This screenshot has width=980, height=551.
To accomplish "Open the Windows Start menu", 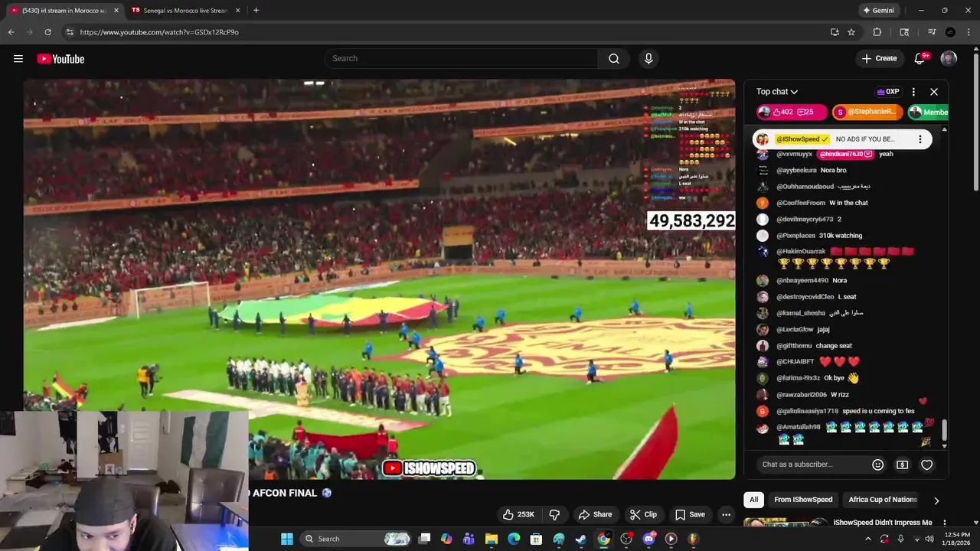I will click(x=287, y=539).
